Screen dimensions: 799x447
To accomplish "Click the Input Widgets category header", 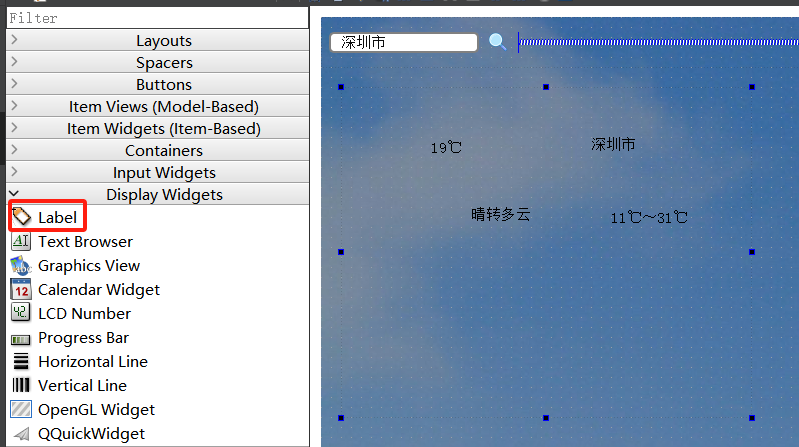I will point(157,171).
